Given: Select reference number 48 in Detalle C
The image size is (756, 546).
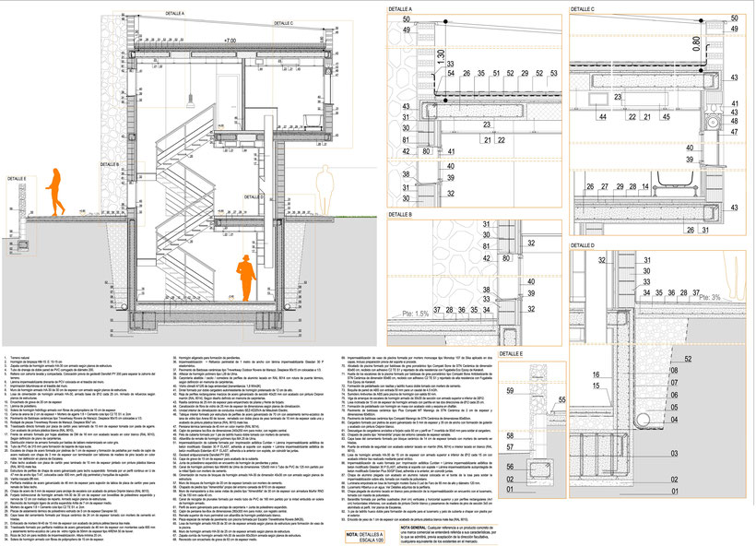Looking at the screenshot, I should click(734, 121).
